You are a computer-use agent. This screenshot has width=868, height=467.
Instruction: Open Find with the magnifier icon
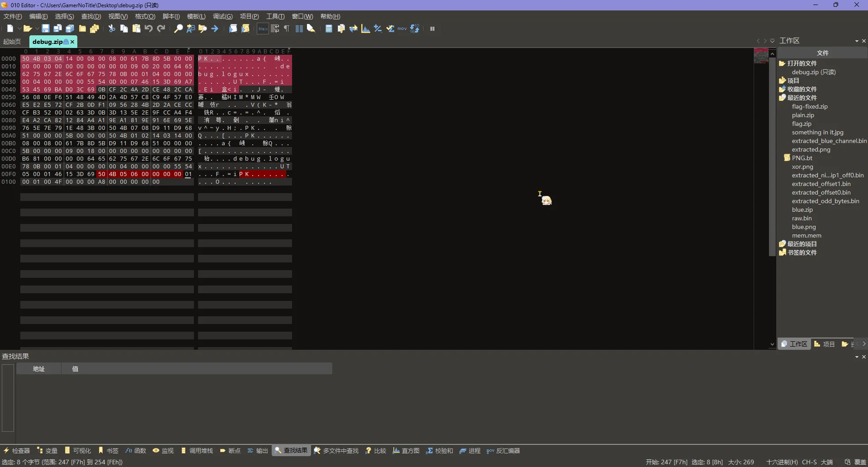(x=179, y=29)
